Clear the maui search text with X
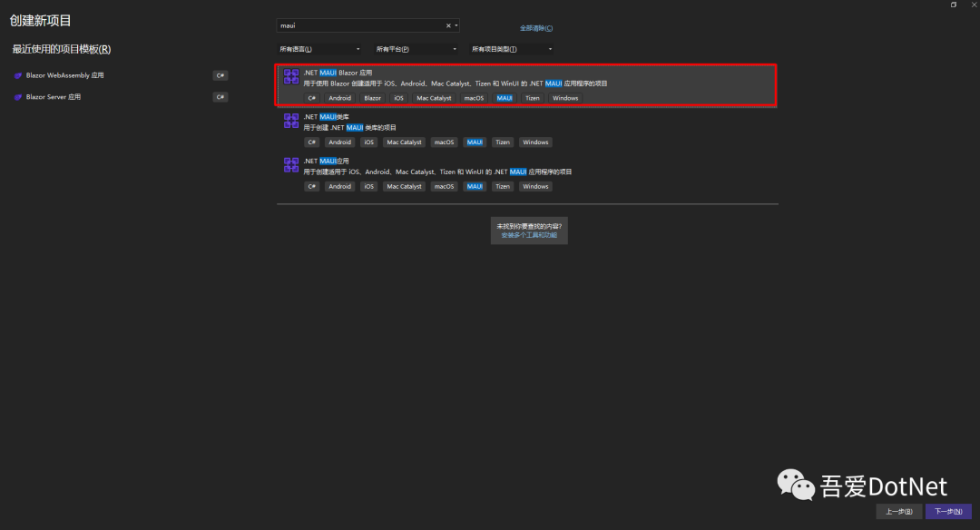980x530 pixels. 448,25
